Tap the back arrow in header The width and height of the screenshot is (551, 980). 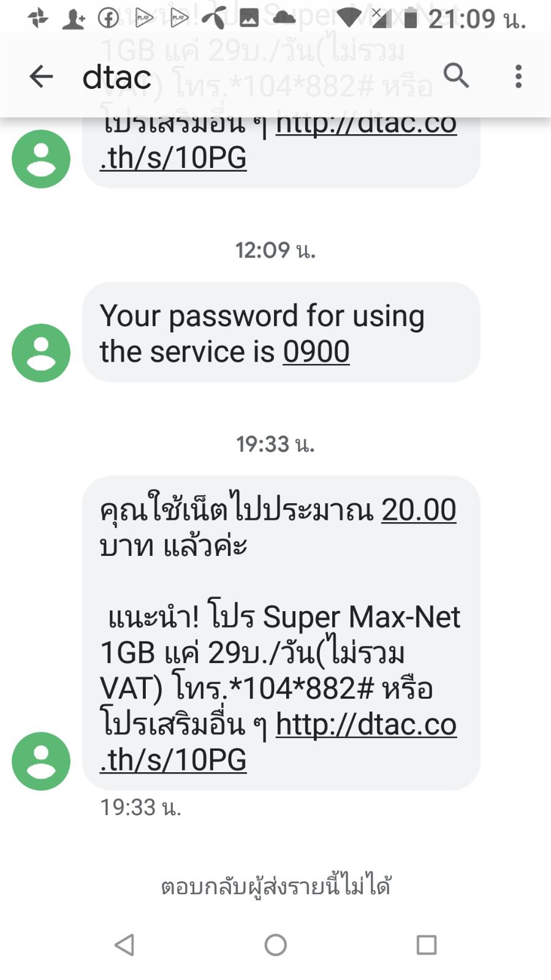[x=41, y=77]
